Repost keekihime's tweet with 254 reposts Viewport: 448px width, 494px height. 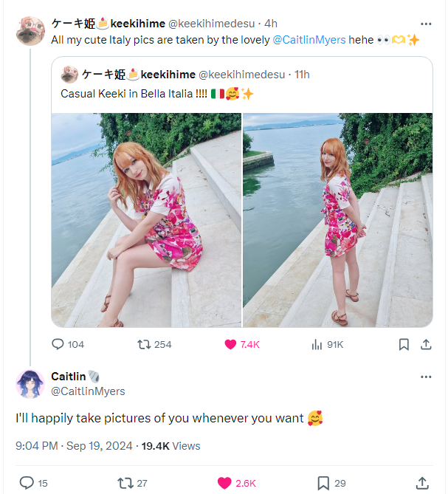145,344
